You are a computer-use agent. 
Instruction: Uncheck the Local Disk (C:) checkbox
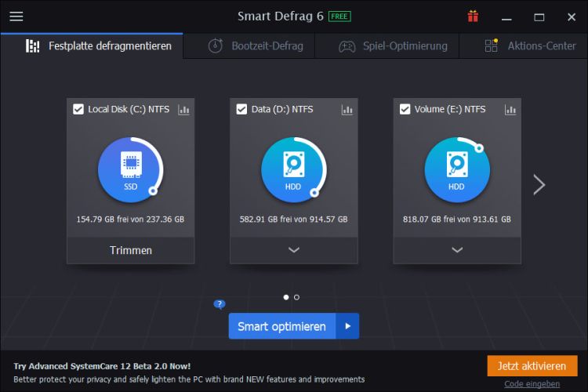(78, 110)
